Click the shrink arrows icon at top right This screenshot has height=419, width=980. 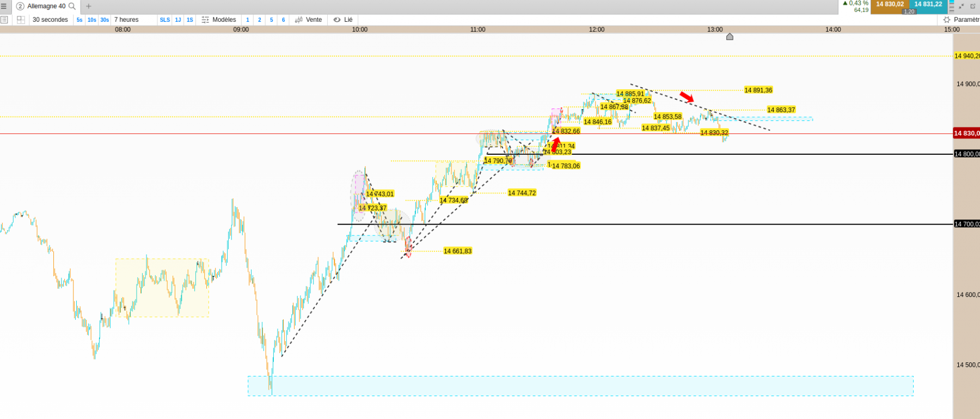tap(961, 7)
